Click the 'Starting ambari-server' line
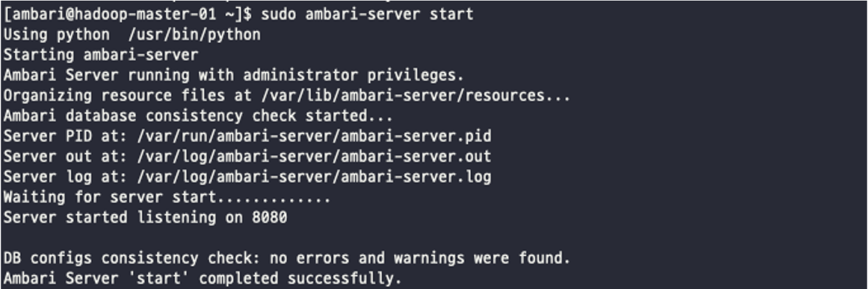 pos(101,54)
